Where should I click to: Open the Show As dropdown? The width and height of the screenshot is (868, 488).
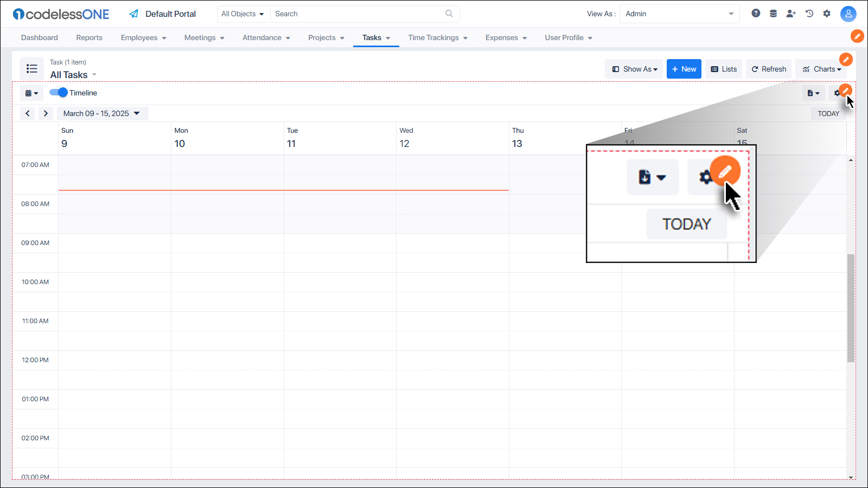(634, 69)
